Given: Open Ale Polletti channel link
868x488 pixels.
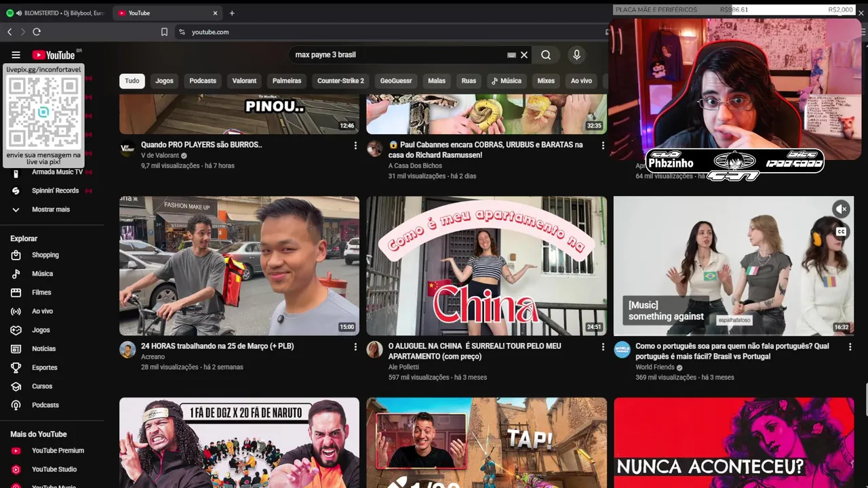Looking at the screenshot, I should [x=403, y=367].
